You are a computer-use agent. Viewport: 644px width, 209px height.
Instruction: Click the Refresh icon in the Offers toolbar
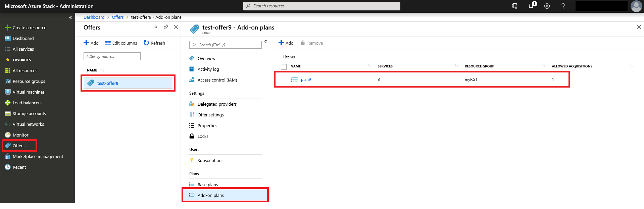pos(146,43)
